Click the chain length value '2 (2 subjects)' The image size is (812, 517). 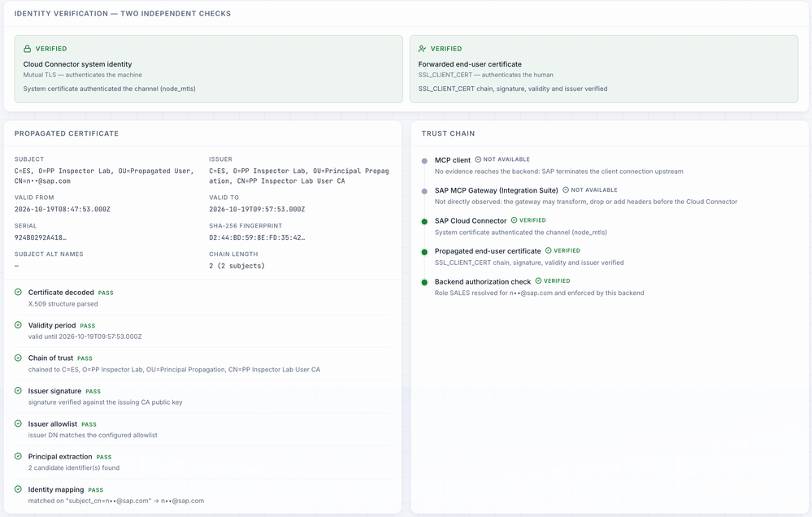[x=237, y=266]
